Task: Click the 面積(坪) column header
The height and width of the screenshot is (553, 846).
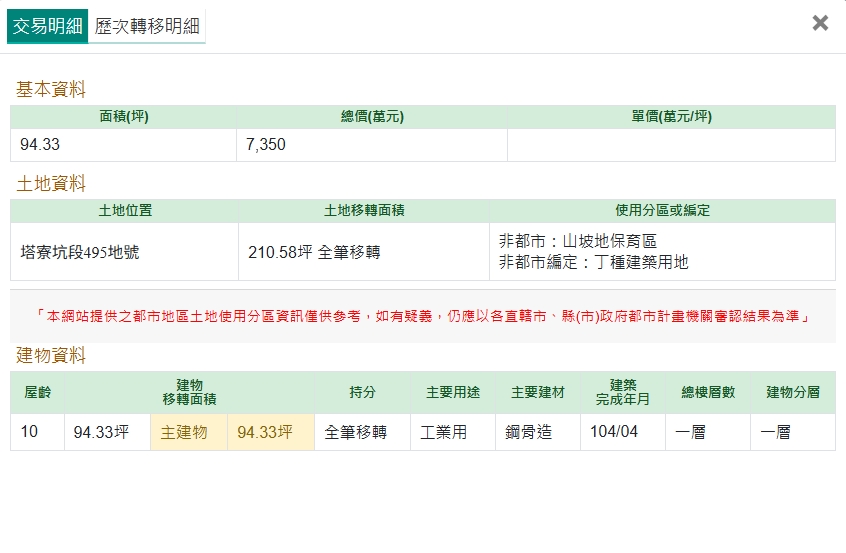Action: click(x=123, y=116)
